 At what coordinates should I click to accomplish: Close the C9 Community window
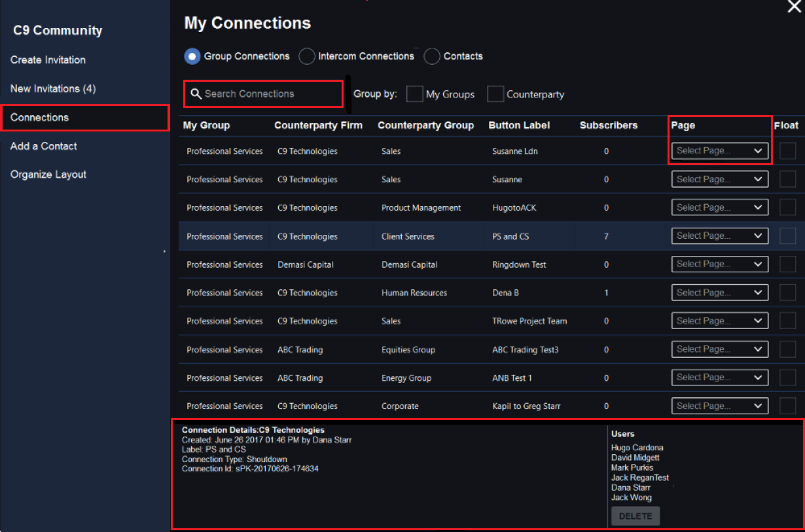point(794,7)
